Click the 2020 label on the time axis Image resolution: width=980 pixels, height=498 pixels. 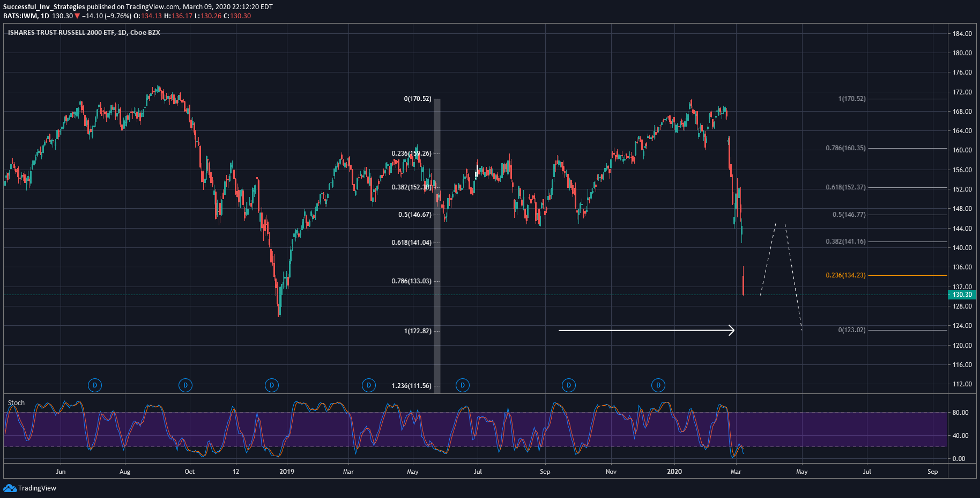(674, 472)
